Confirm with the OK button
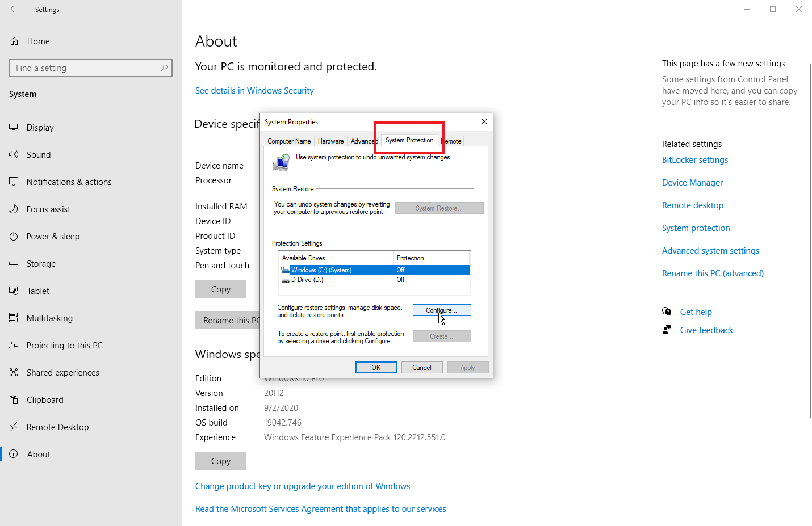Image resolution: width=812 pixels, height=526 pixels. [x=376, y=368]
